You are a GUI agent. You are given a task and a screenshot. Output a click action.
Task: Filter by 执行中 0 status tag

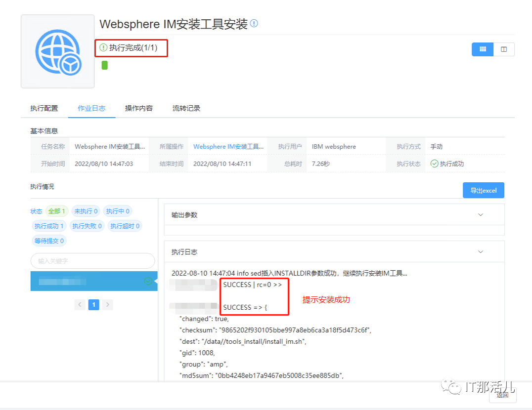pyautogui.click(x=118, y=211)
